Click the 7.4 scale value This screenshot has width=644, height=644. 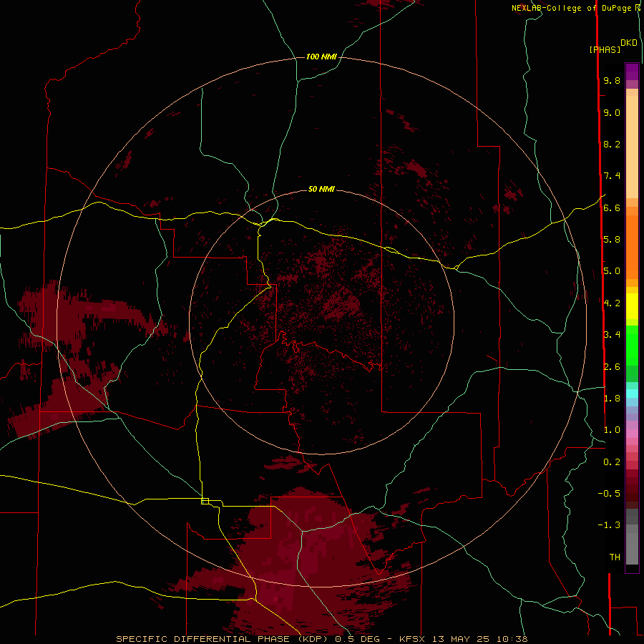coord(612,176)
